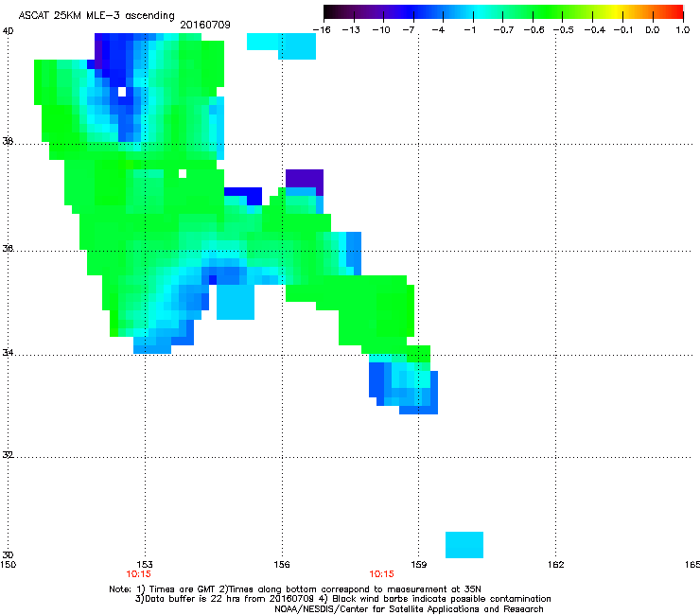700x615 pixels.
Task: Click the colorbar label -4
Action: pyautogui.click(x=438, y=30)
